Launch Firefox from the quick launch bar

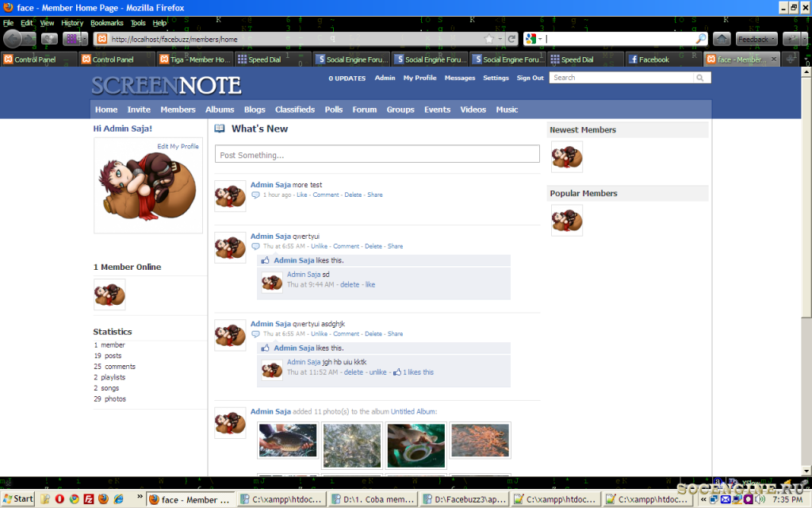[104, 499]
